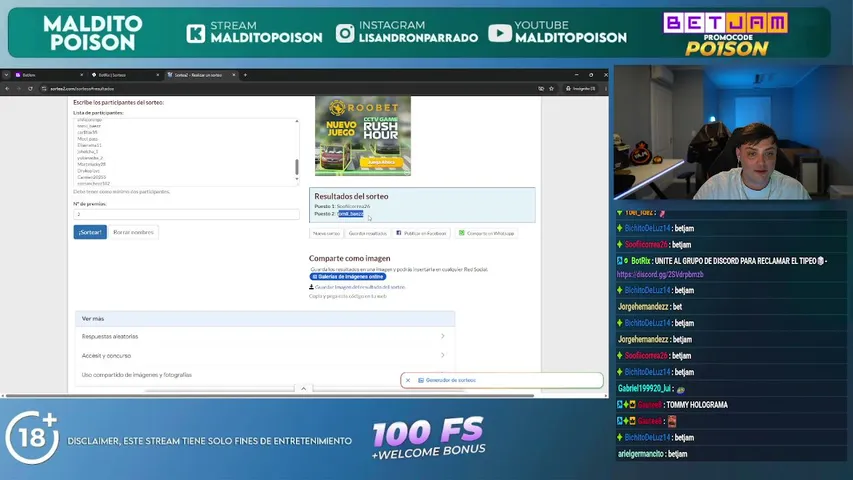Click the eye-slash icon in the address bar

tap(541, 89)
